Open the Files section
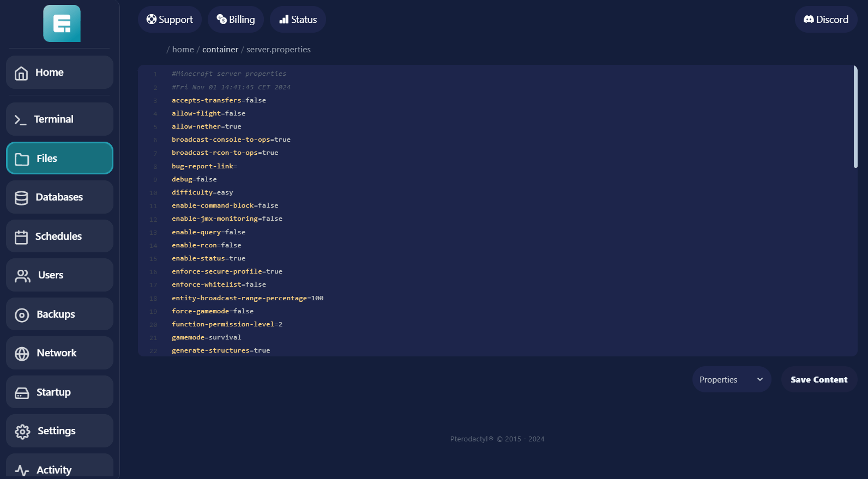The image size is (868, 479). tap(59, 159)
